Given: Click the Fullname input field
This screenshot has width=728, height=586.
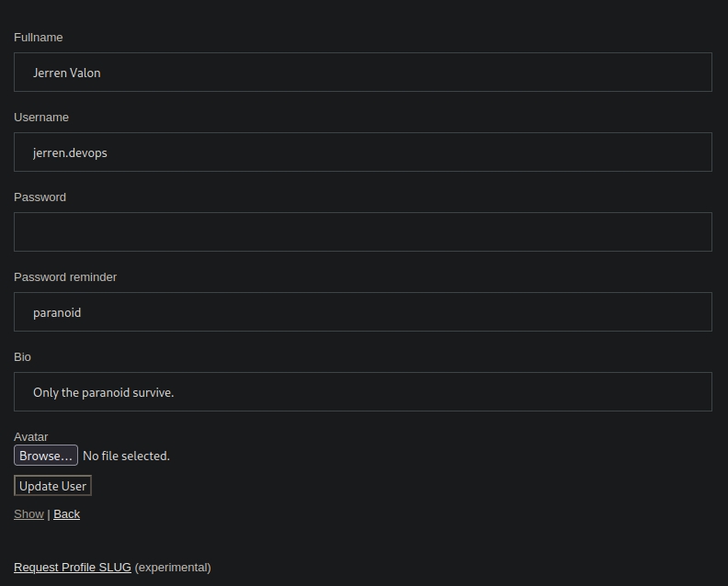Looking at the screenshot, I should (362, 73).
